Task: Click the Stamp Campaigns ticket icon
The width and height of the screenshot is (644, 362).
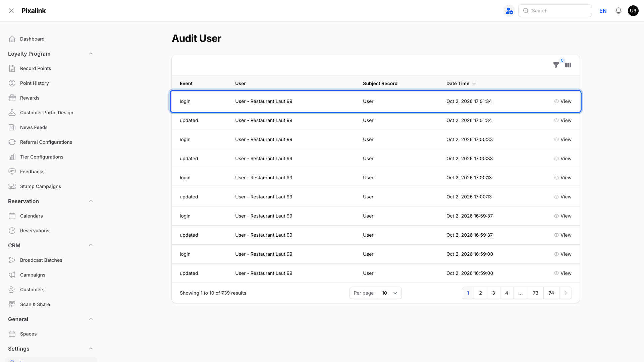Action: click(x=12, y=186)
